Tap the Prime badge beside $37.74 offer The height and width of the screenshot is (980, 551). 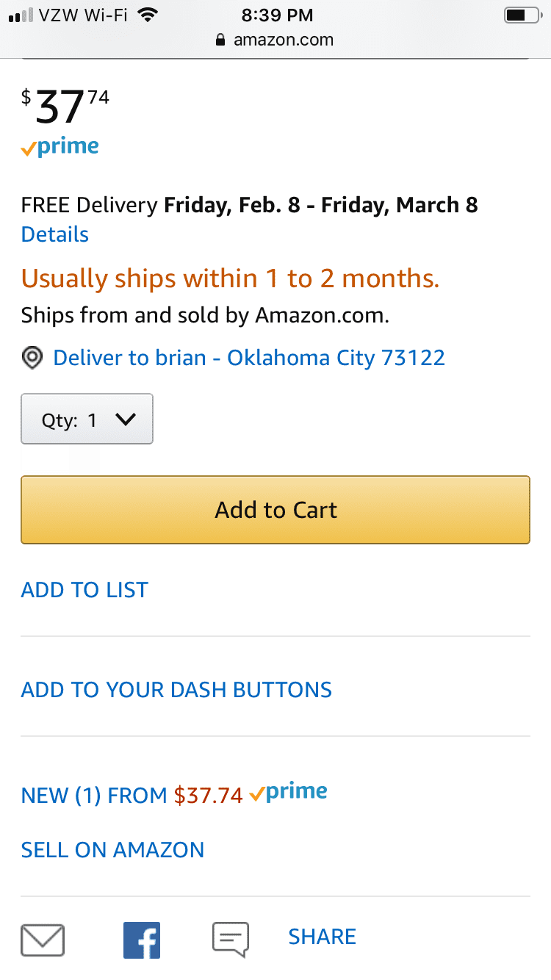(288, 793)
